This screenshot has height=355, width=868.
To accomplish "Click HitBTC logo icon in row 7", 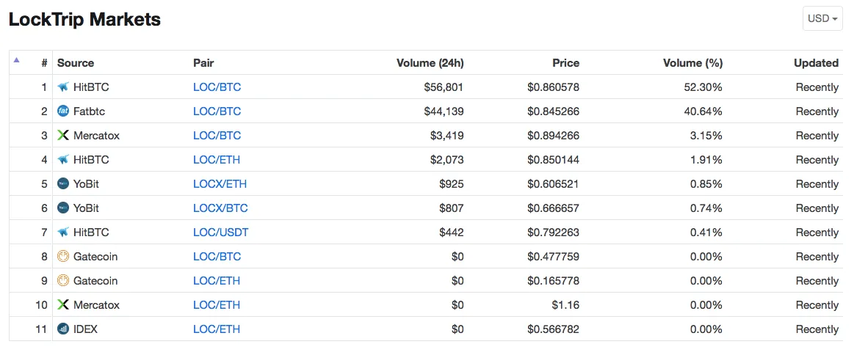I will [x=63, y=233].
